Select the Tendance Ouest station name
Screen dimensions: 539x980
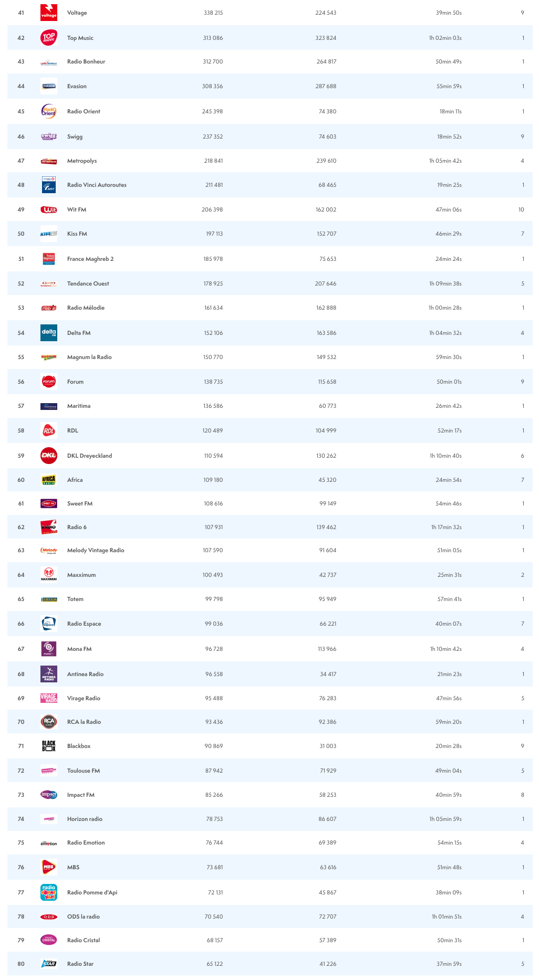click(x=88, y=283)
